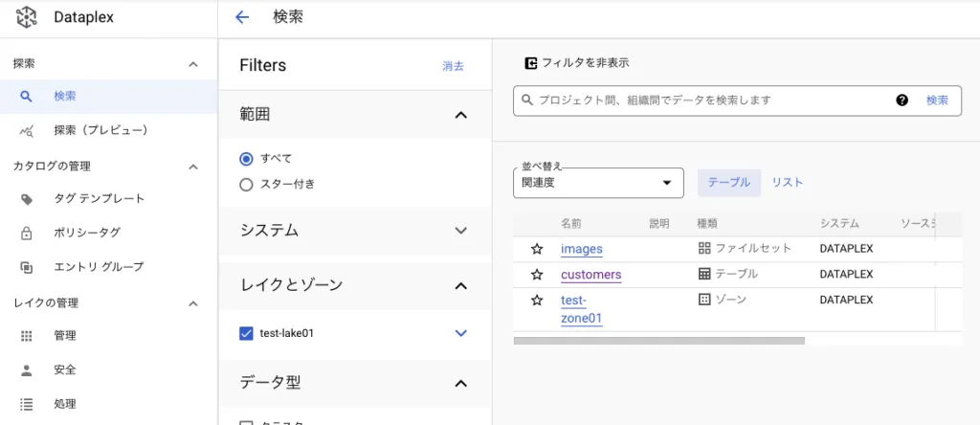This screenshot has height=425, width=980.
Task: Open the test-zone01 entry link
Action: point(581,310)
